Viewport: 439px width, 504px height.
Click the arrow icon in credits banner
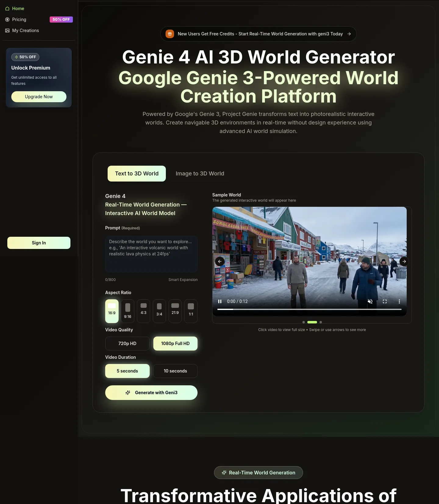tap(349, 34)
